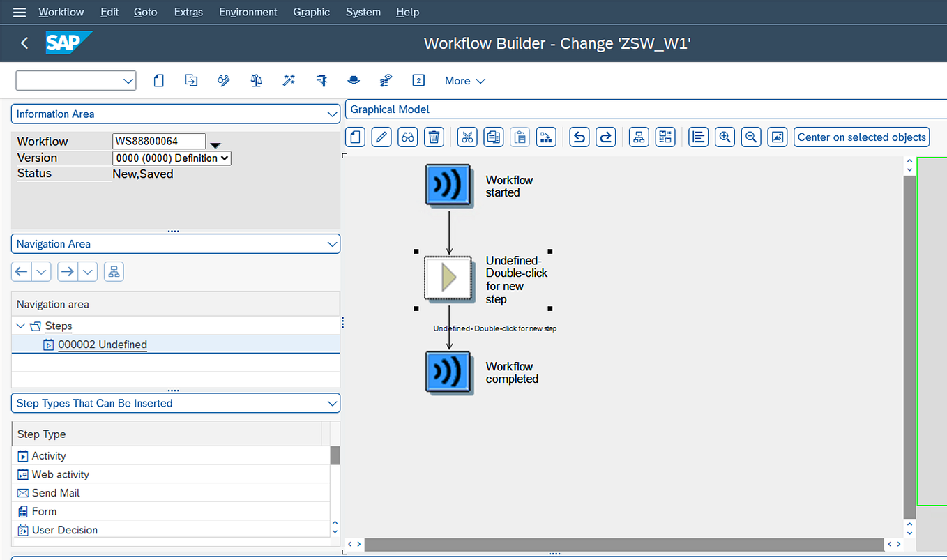Screen dimensions: 947x560
Task: Click the Display/Change pencil-glasses toggle icon
Action: tap(224, 81)
